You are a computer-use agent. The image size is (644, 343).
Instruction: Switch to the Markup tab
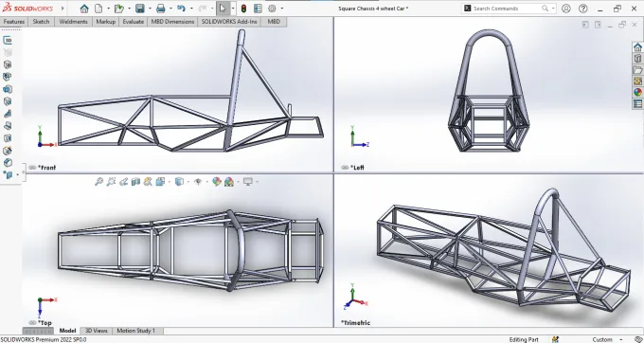pyautogui.click(x=105, y=22)
